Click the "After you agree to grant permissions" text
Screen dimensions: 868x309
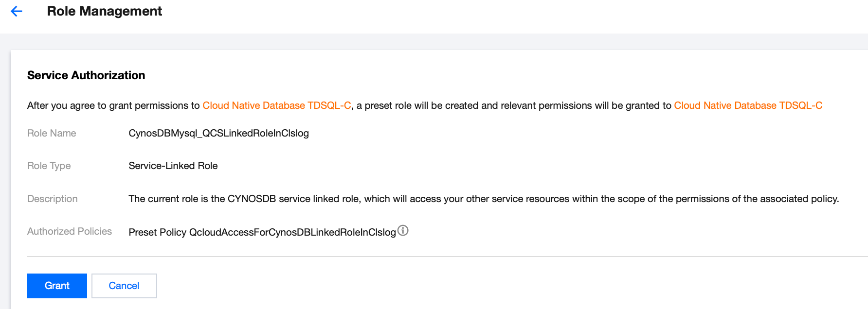(x=113, y=105)
